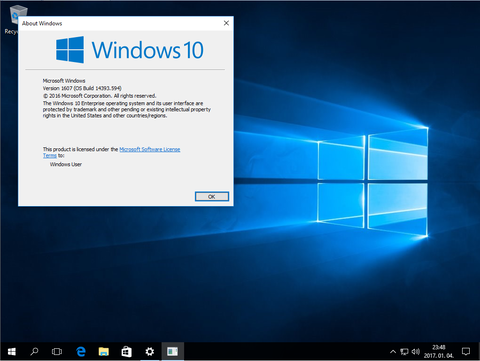Click the 'Microsoft Windows' text line
The height and width of the screenshot is (361, 480).
click(64, 81)
